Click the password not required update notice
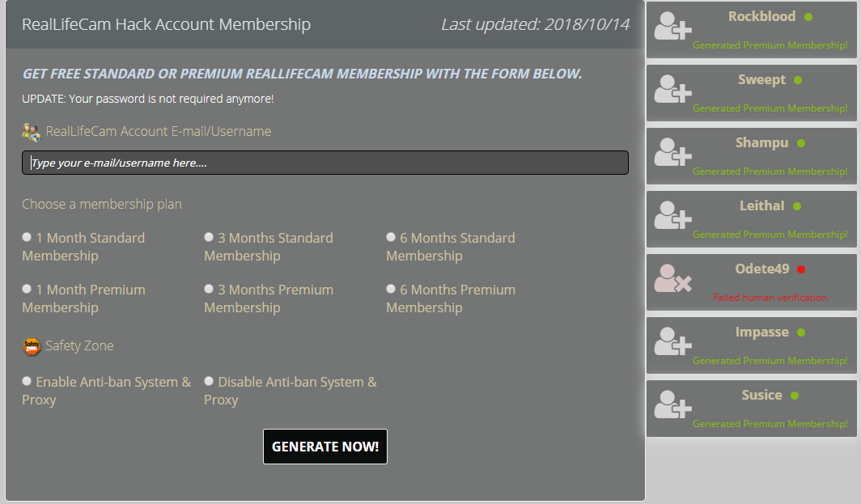Viewport: 861px width, 504px height. click(148, 99)
